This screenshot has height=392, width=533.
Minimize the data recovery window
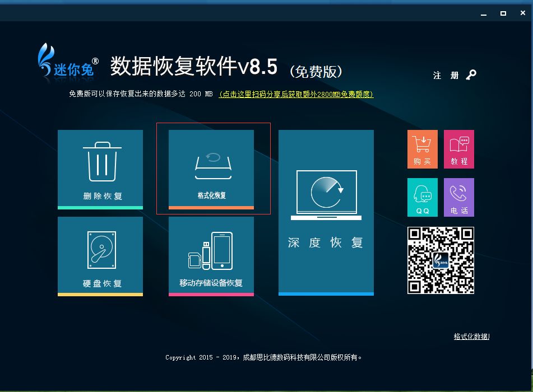[x=484, y=13]
